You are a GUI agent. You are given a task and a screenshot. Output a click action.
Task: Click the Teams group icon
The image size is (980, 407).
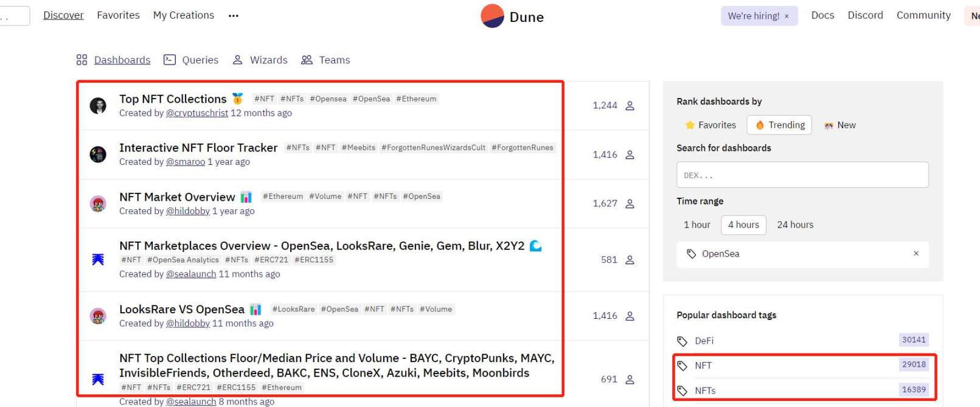307,60
